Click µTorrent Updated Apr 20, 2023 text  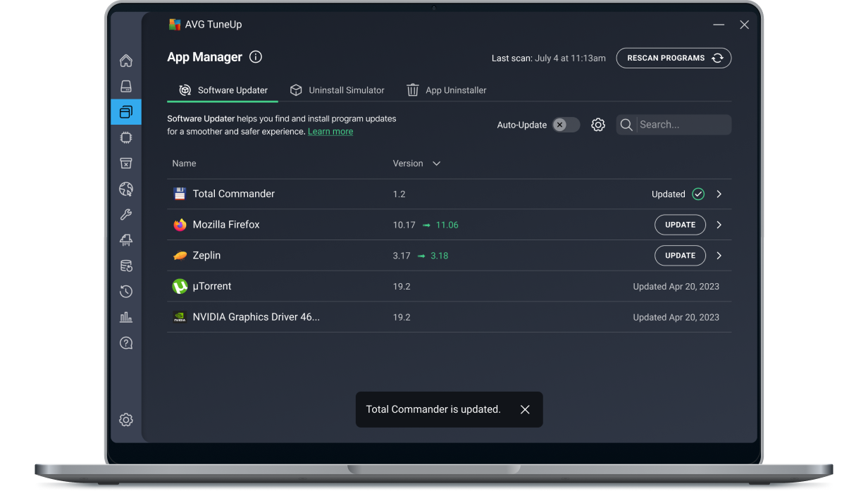676,287
